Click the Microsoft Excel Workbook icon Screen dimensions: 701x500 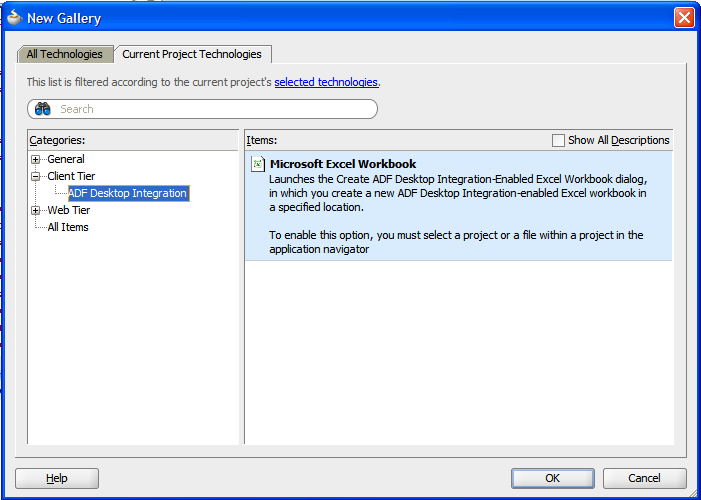click(x=257, y=164)
